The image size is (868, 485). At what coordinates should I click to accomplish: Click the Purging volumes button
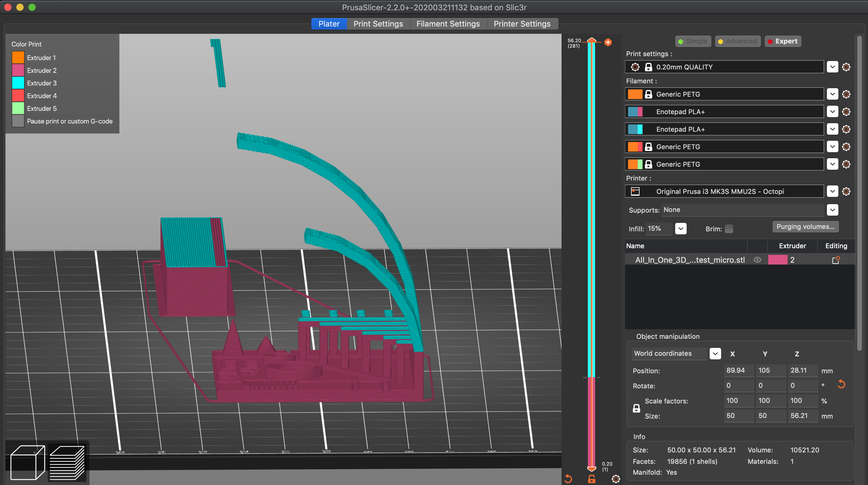805,227
